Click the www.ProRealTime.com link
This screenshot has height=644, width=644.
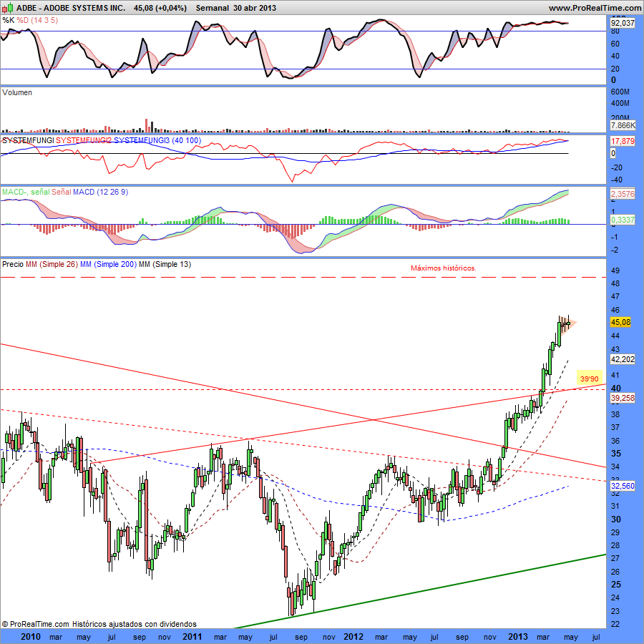595,8
